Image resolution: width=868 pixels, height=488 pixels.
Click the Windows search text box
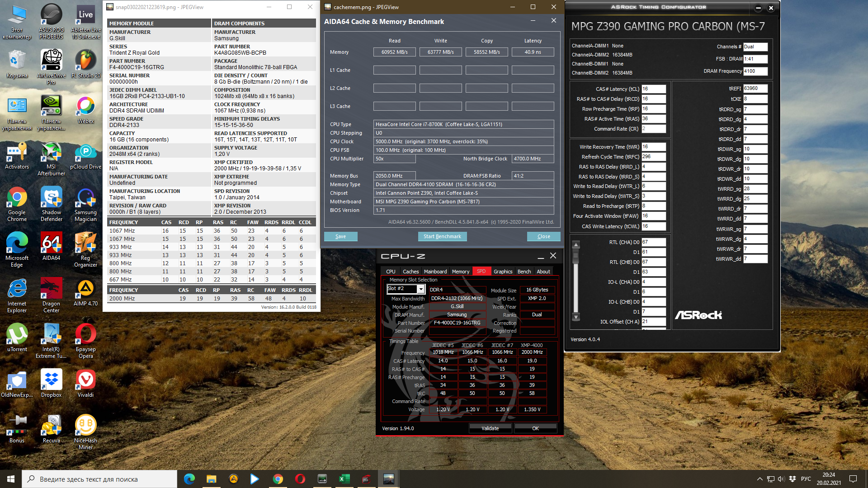[x=99, y=479]
